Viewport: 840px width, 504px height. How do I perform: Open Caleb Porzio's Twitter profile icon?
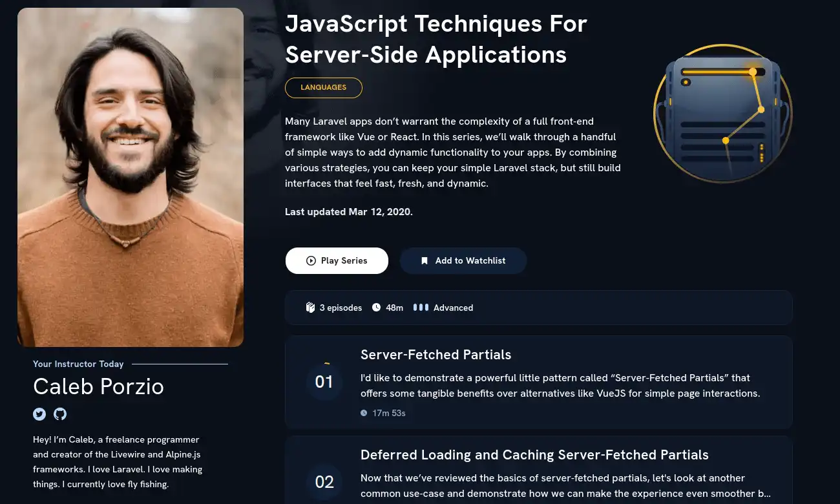(39, 414)
